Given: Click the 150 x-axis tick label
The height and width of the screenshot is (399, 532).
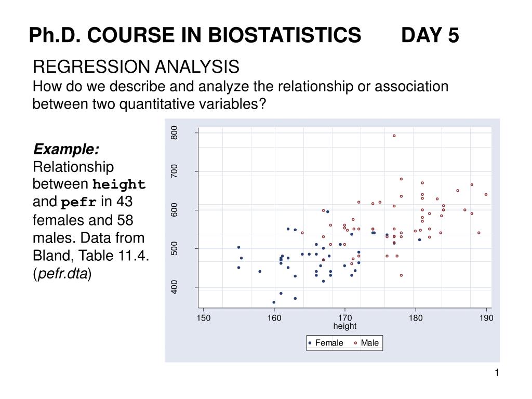Looking at the screenshot, I should click(204, 318).
